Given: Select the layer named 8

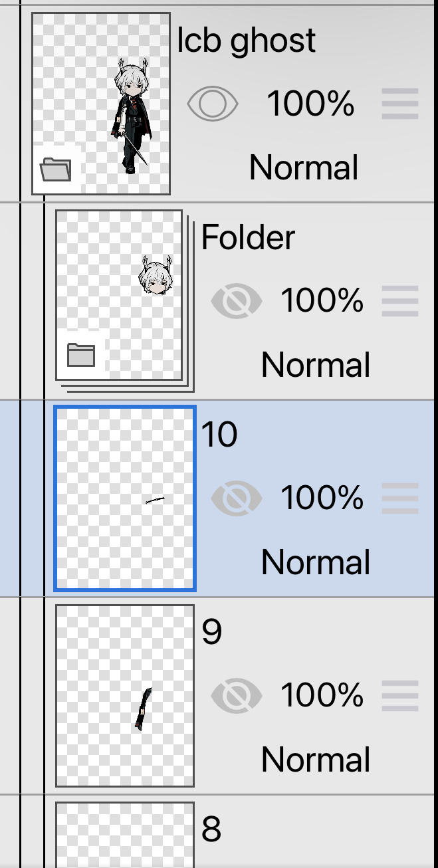Looking at the screenshot, I should (x=211, y=829).
